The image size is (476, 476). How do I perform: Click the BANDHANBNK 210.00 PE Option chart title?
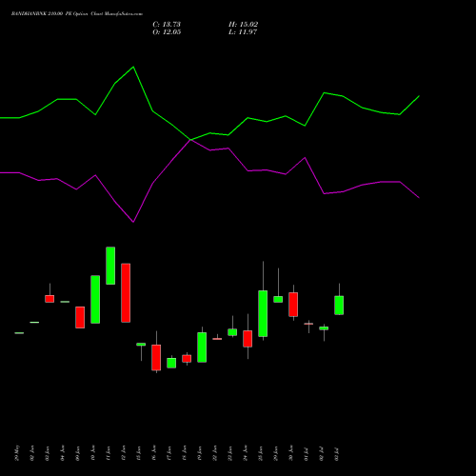pyautogui.click(x=77, y=14)
